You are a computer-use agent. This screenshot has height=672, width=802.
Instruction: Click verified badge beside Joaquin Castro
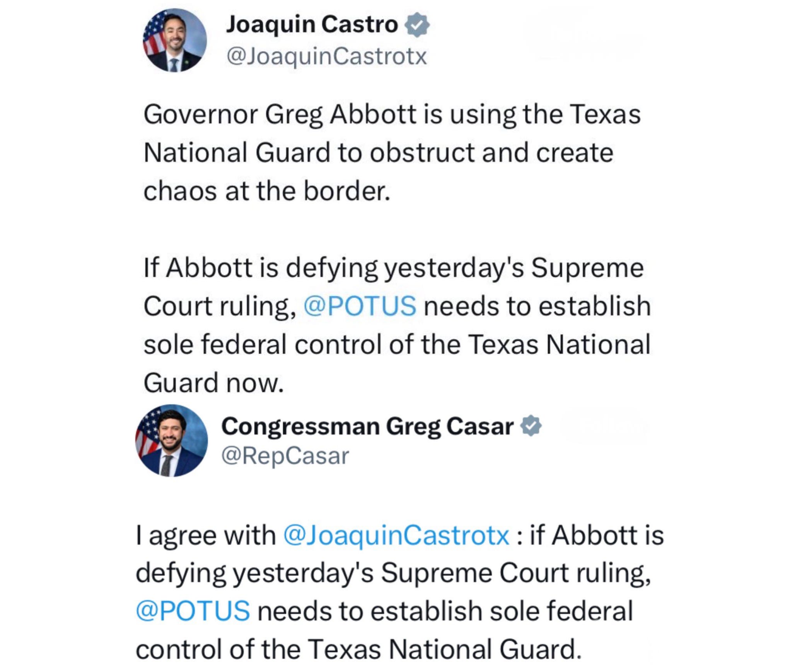coord(417,25)
